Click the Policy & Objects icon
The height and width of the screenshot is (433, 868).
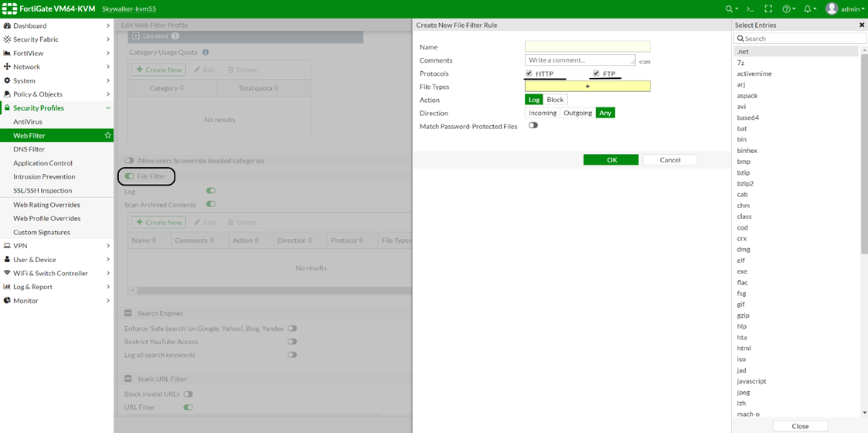(7, 94)
